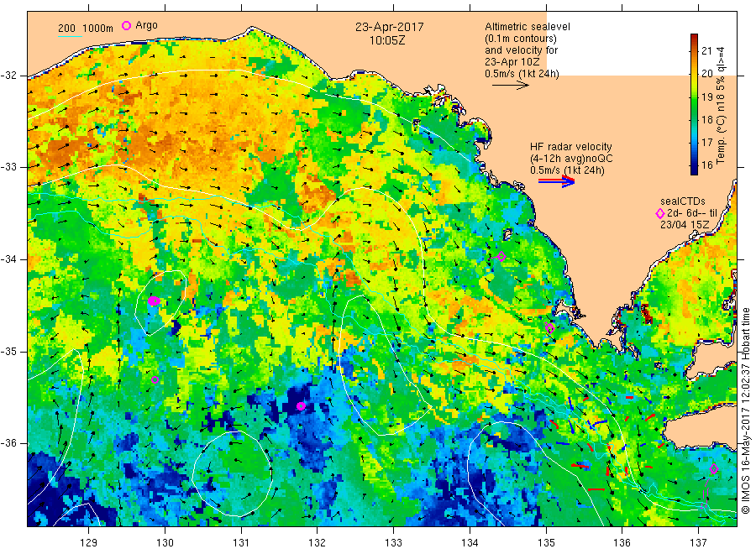Screen dimensions: 756x554
Task: Click the 'sealCTDs' label
Action: pos(683,201)
